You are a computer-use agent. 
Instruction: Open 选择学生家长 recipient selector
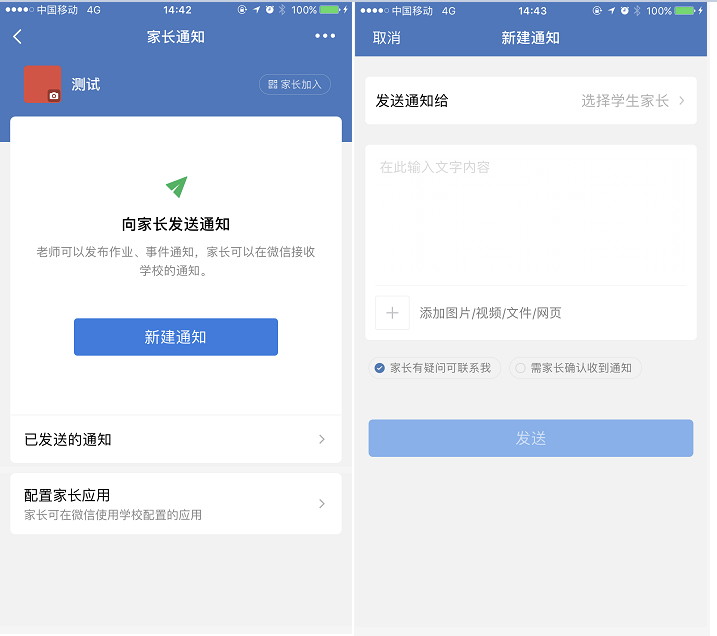633,101
